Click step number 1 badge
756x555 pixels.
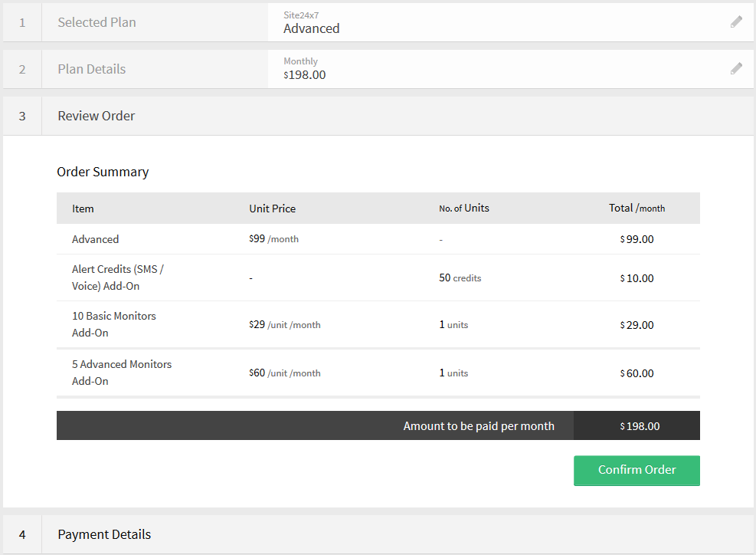(x=22, y=22)
